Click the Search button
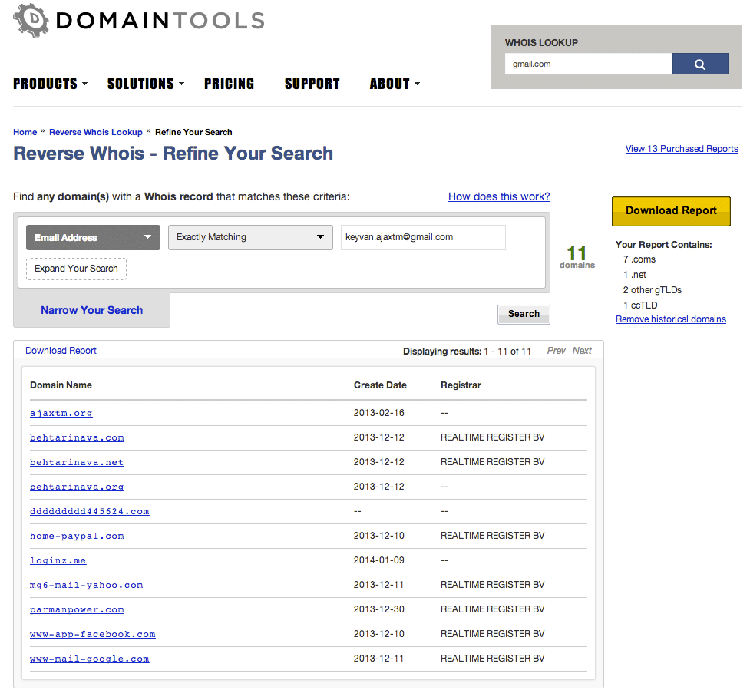This screenshot has width=750, height=700. pyautogui.click(x=523, y=314)
